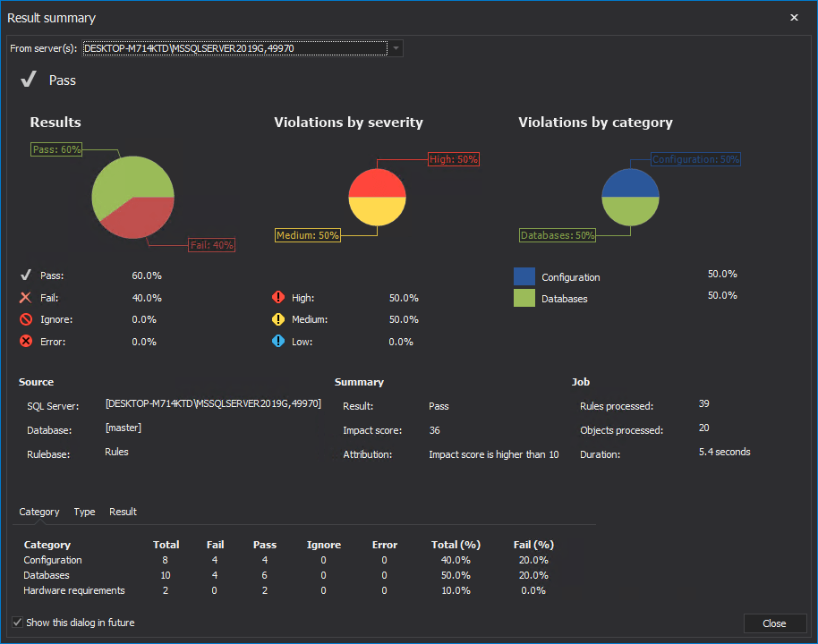This screenshot has height=644, width=818.
Task: Click the yellow Medium severity icon
Action: point(279,319)
